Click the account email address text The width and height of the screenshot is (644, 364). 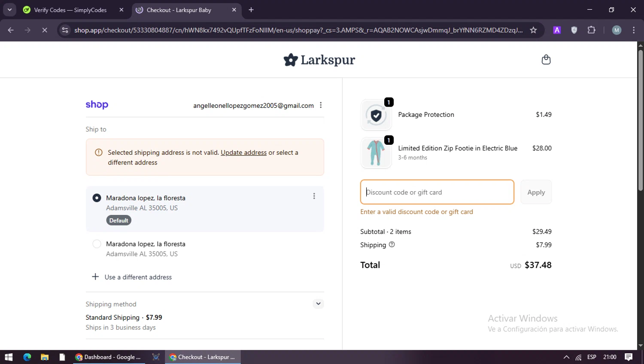point(253,106)
